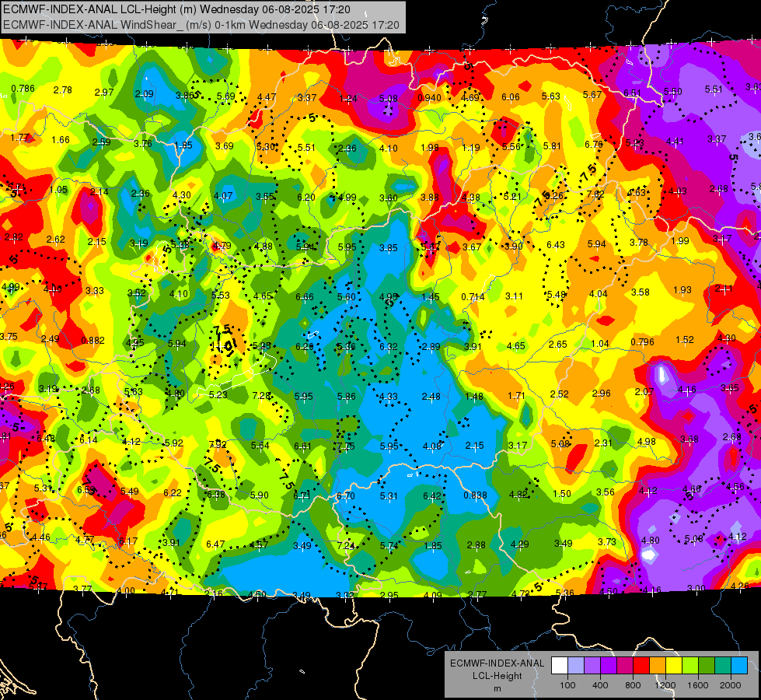Click the wind shear value '3.73'
This screenshot has width=761, height=700.
(606, 541)
